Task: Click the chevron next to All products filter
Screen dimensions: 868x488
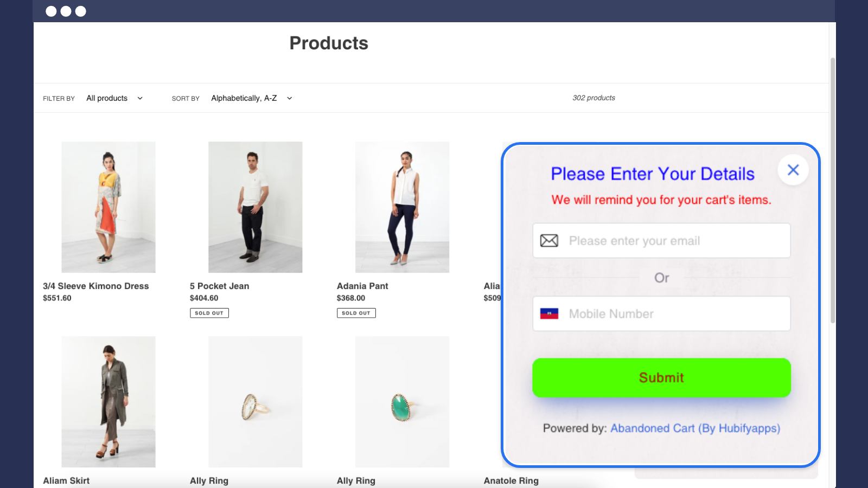Action: point(139,98)
